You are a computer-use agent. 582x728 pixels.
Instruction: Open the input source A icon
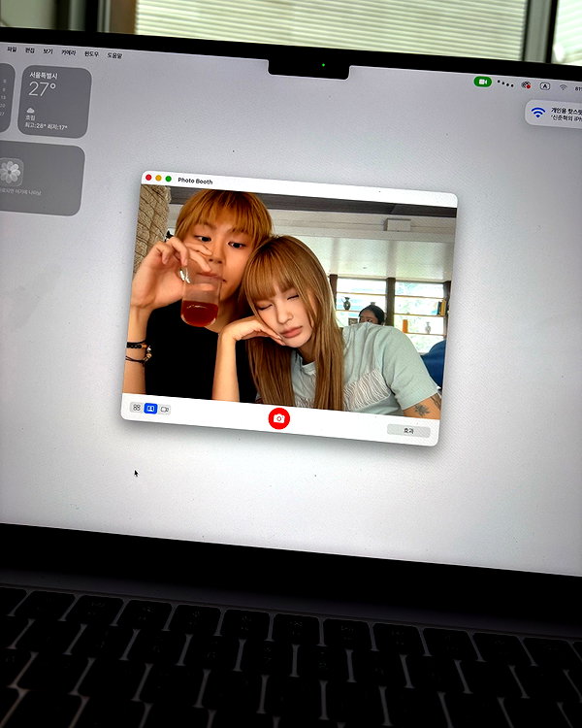click(x=545, y=85)
